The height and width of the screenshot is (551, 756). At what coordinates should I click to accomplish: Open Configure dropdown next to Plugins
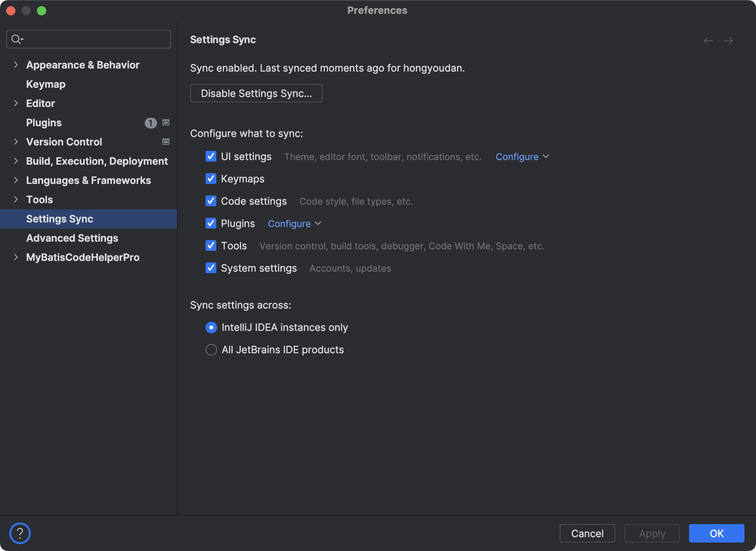tap(294, 224)
